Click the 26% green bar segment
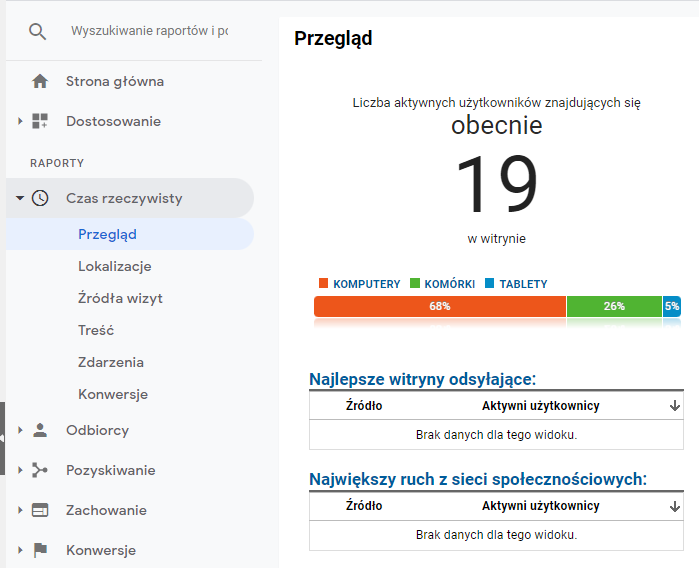This screenshot has width=699, height=568. point(614,306)
